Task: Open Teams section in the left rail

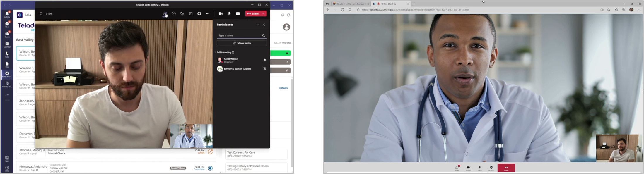Action: pyautogui.click(x=7, y=34)
